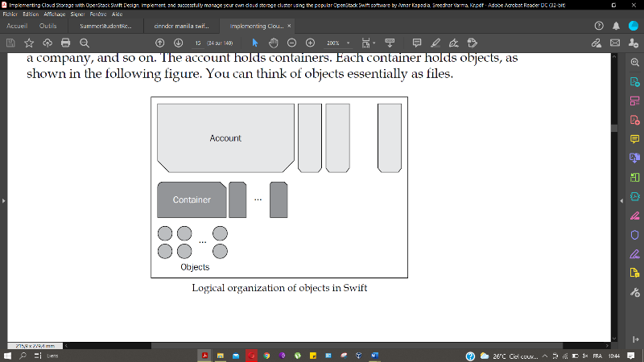Open Windows Start menu in taskbar
644x362 pixels.
click(x=8, y=355)
